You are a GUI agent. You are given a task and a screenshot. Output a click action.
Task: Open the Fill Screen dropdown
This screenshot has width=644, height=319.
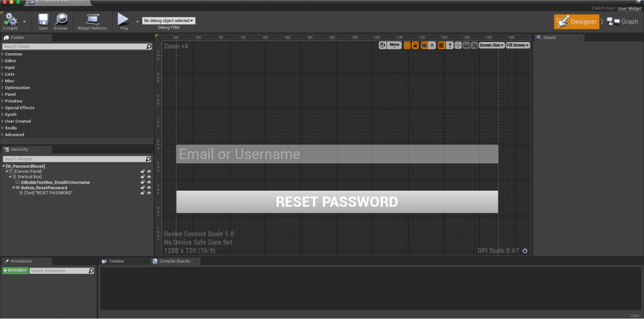pyautogui.click(x=518, y=45)
